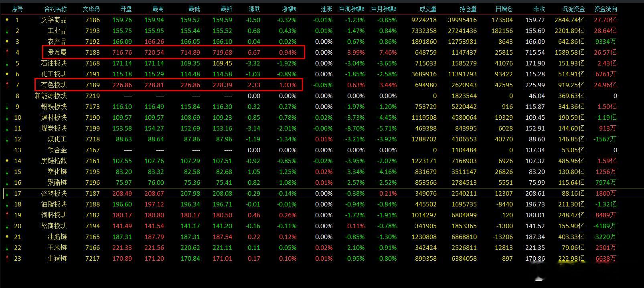Sort by the 当周涨幅% column header
Screen dimensions: 644x288
coord(352,9)
